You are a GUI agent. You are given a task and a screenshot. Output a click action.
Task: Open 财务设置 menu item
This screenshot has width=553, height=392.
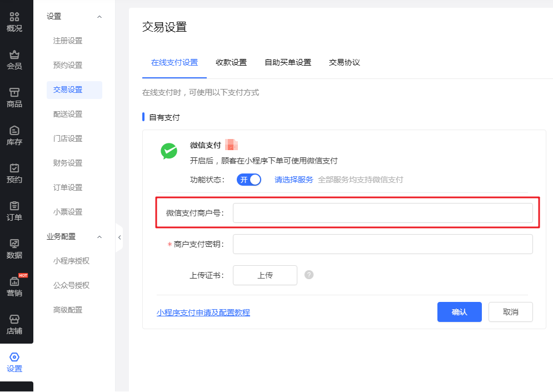pyautogui.click(x=68, y=163)
